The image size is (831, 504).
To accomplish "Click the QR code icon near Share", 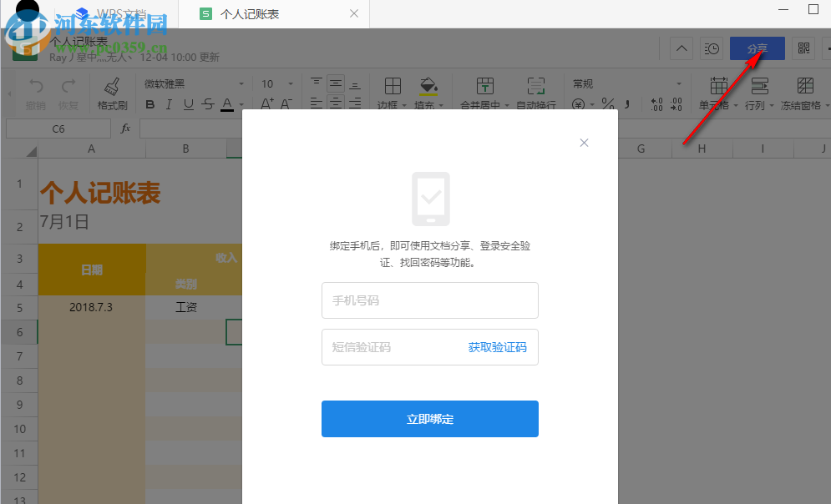I will 803,48.
